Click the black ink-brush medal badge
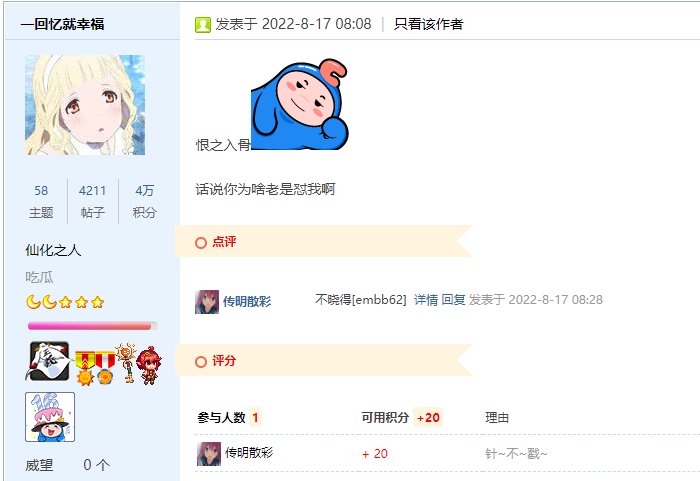700x481 pixels. pyautogui.click(x=49, y=361)
